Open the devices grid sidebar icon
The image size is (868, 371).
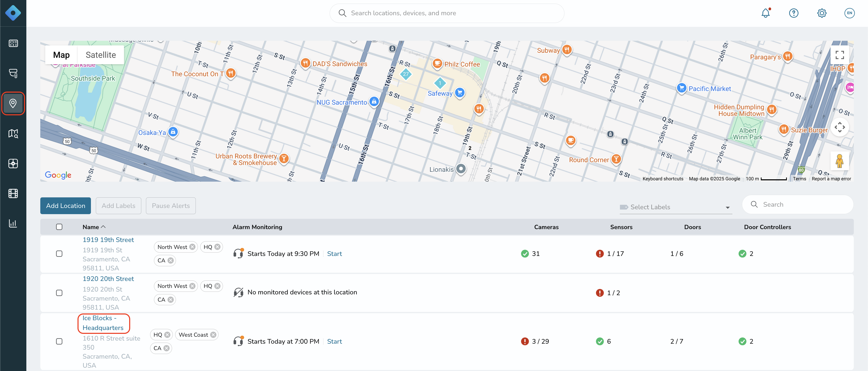(x=13, y=43)
